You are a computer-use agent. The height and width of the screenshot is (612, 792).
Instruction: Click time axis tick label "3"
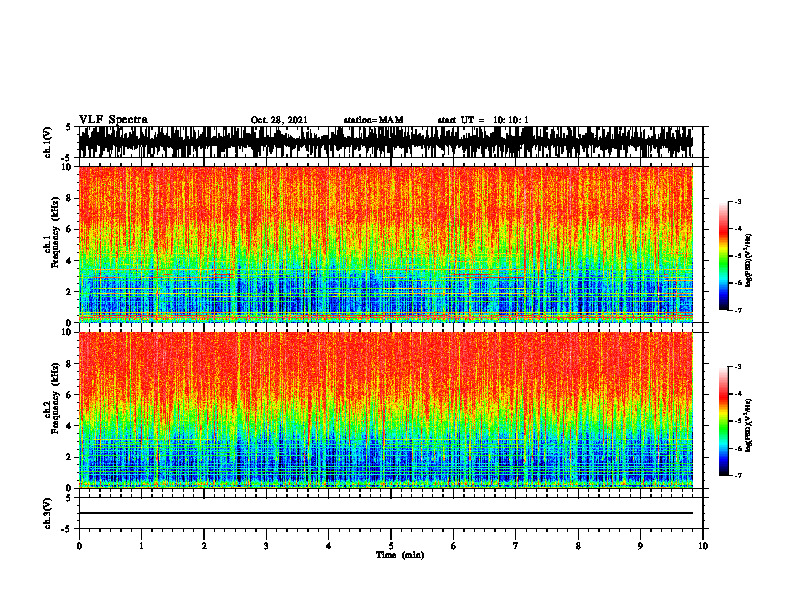pyautogui.click(x=266, y=546)
